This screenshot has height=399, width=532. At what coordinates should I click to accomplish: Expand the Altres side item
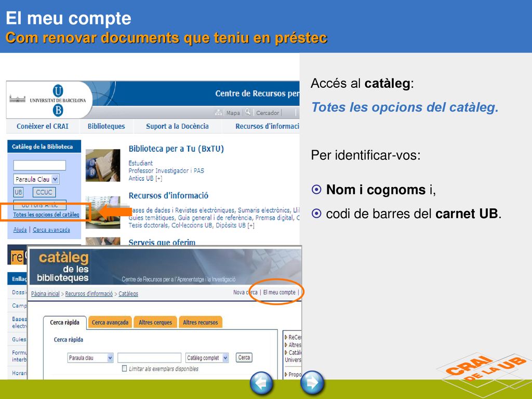[x=293, y=345]
